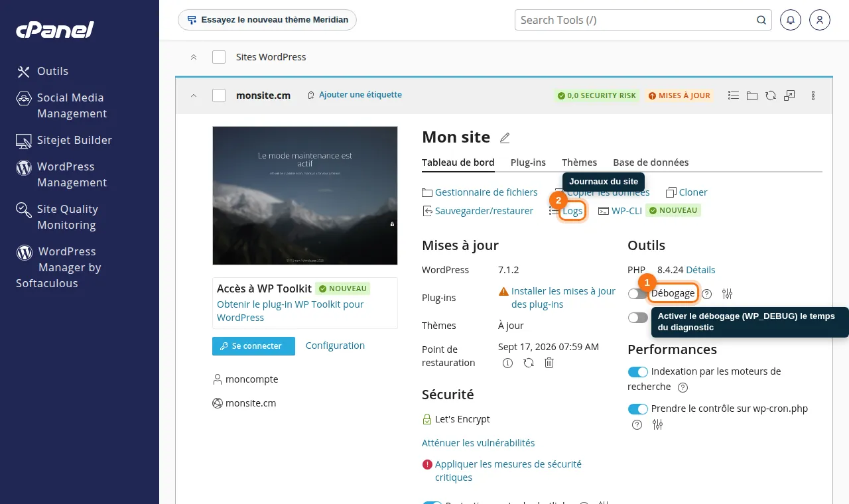Collapse the monsite.cm row chevron
Viewport: 849px width, 504px height.
click(x=194, y=95)
